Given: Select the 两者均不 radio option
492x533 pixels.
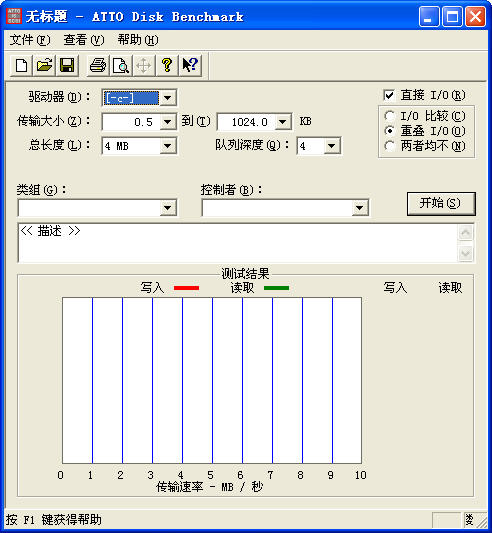Looking at the screenshot, I should pyautogui.click(x=390, y=146).
